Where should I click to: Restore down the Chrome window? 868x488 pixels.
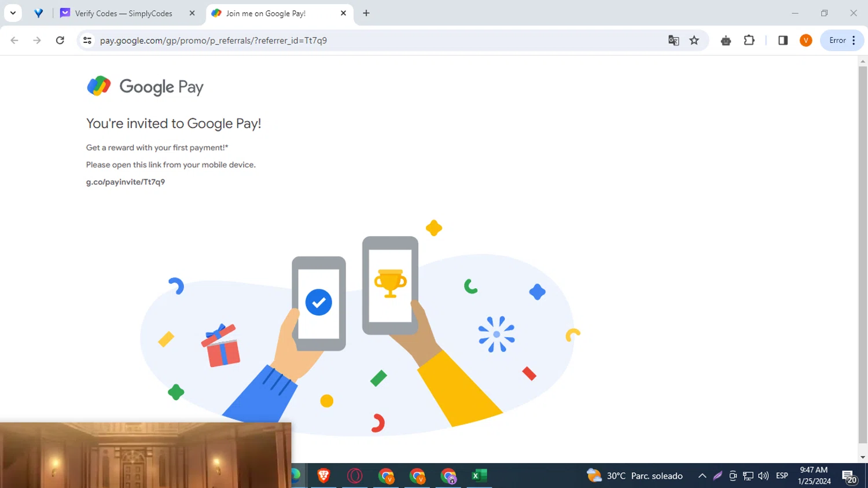click(x=825, y=13)
